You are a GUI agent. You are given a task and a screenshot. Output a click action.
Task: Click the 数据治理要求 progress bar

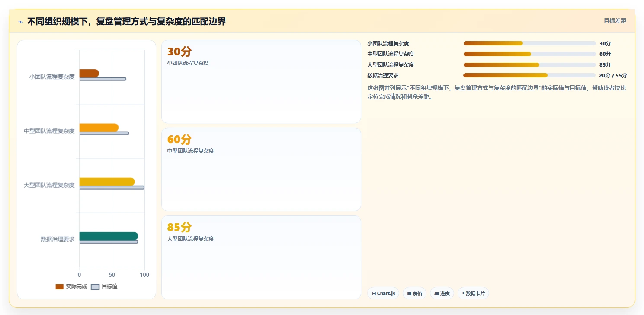pos(530,75)
